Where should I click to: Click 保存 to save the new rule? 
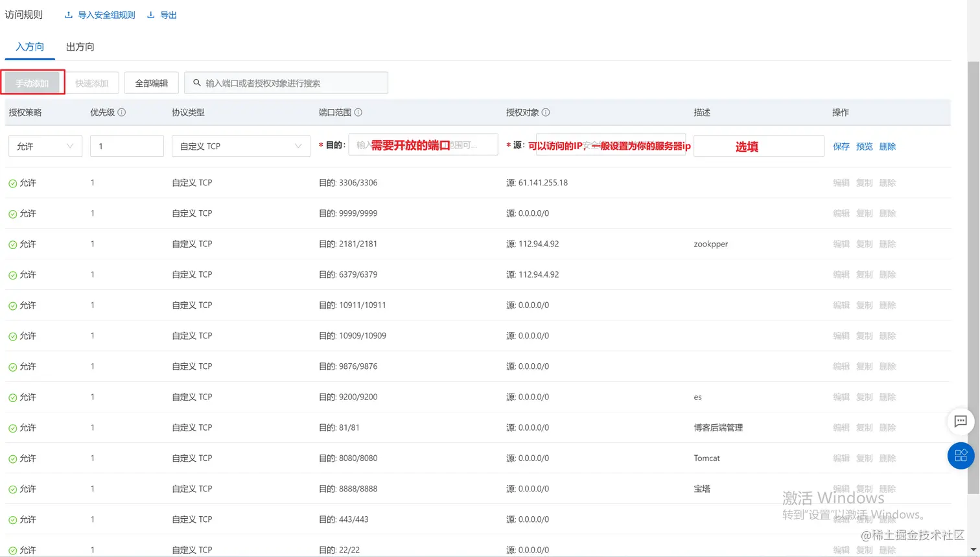tap(841, 147)
